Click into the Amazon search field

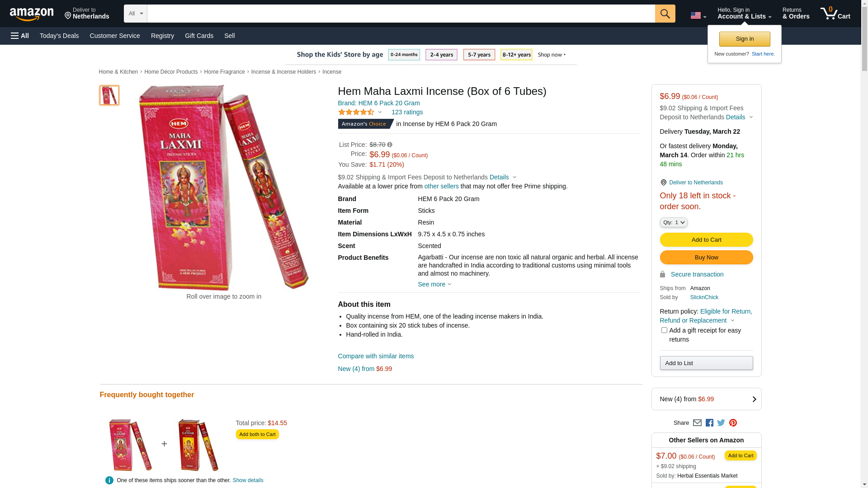tap(401, 14)
